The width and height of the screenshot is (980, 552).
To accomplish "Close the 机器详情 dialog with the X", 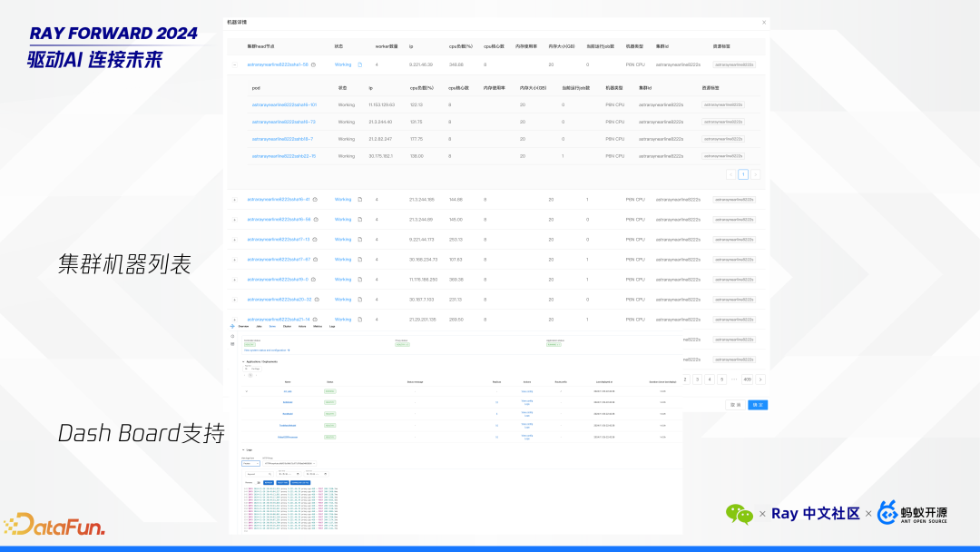I will click(763, 22).
